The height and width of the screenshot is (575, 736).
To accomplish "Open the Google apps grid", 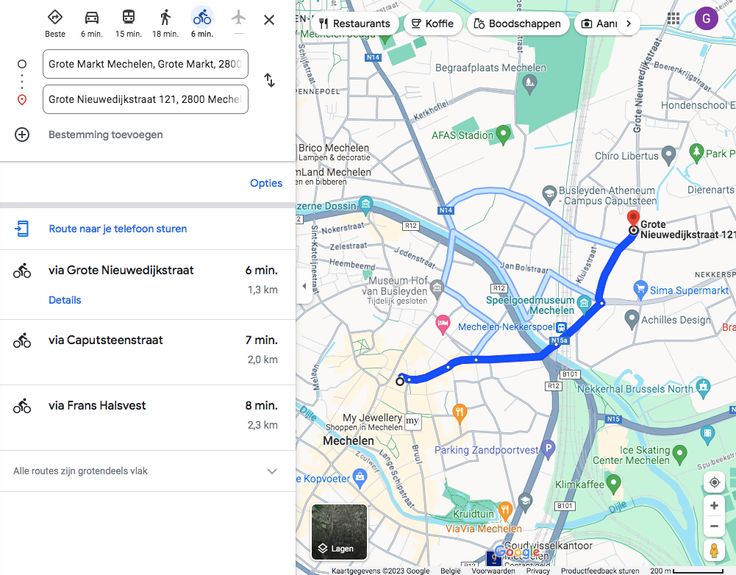I will [x=674, y=18].
